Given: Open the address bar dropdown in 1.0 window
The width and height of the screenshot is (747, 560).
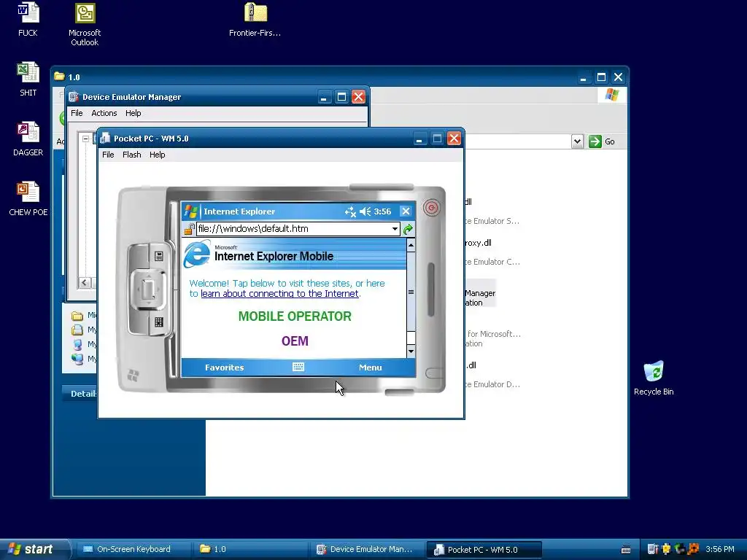Looking at the screenshot, I should pos(577,141).
